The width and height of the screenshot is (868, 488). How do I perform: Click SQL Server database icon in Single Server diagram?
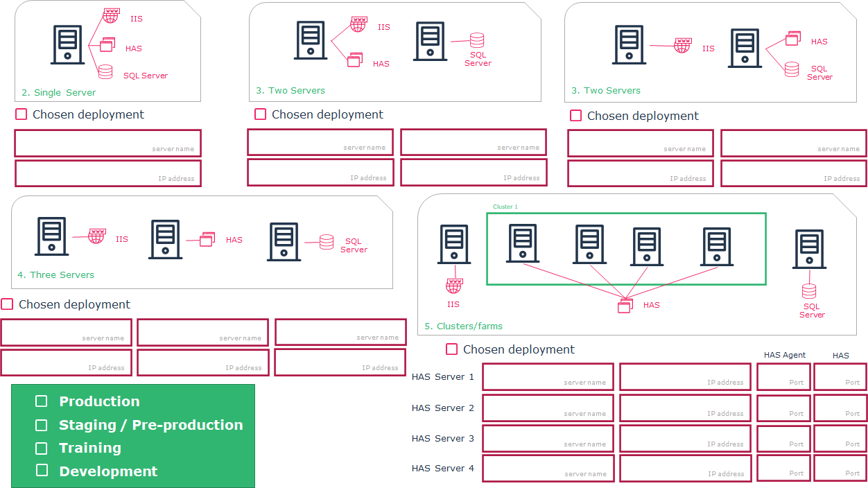tap(105, 72)
